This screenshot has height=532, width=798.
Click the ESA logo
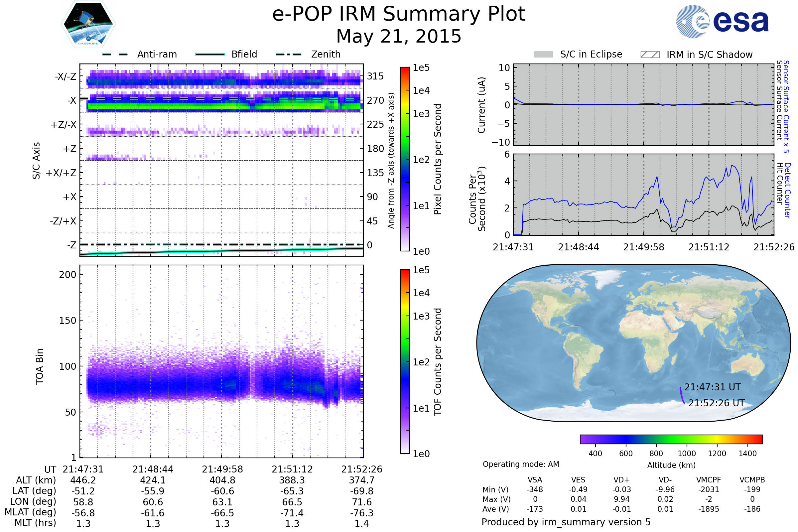pos(722,21)
